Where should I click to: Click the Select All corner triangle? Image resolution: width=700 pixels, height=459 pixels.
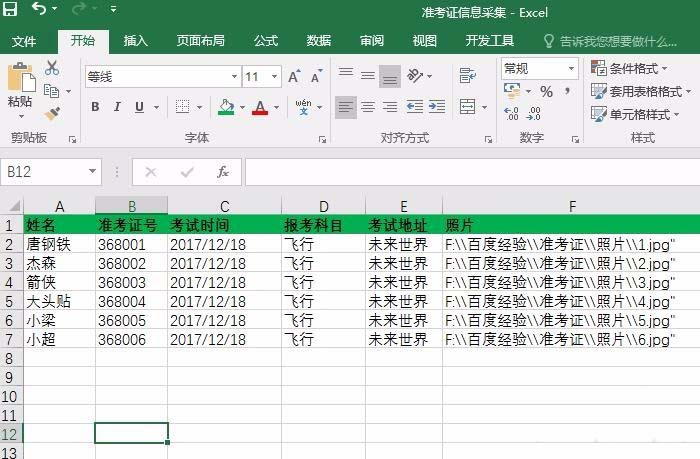[14, 205]
